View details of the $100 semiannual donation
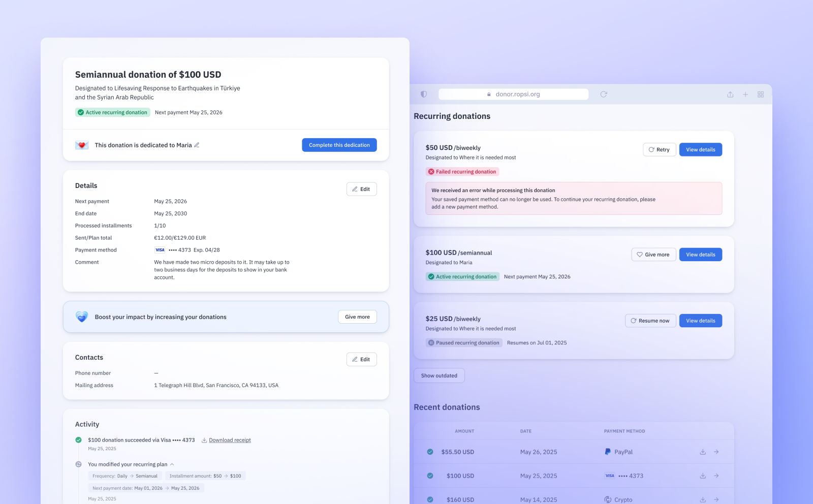This screenshot has height=504, width=813. [x=700, y=255]
